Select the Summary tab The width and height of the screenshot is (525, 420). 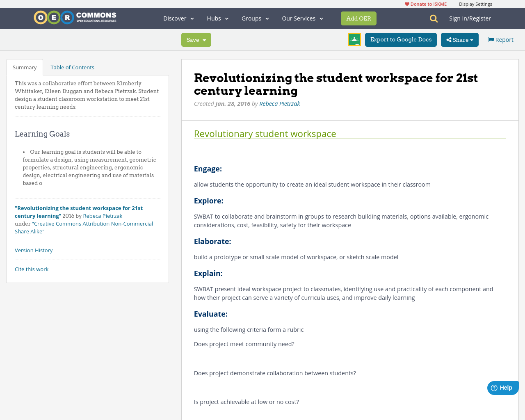coord(25,67)
